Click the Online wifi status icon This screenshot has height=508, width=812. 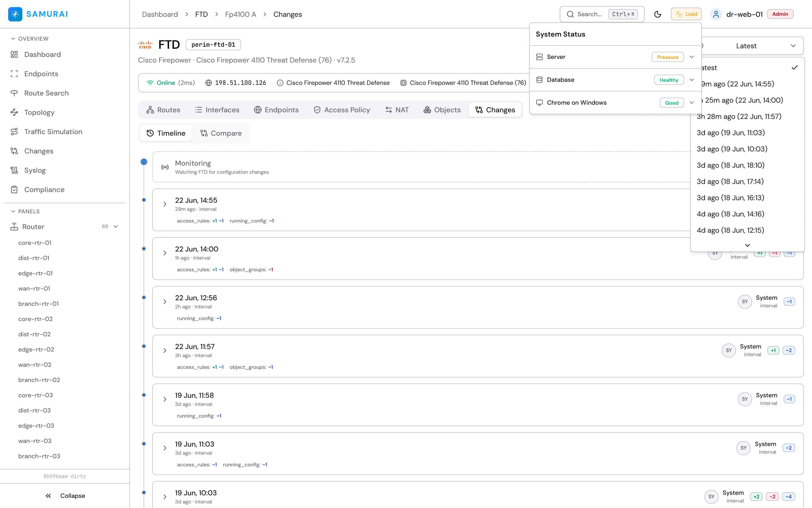pyautogui.click(x=150, y=83)
